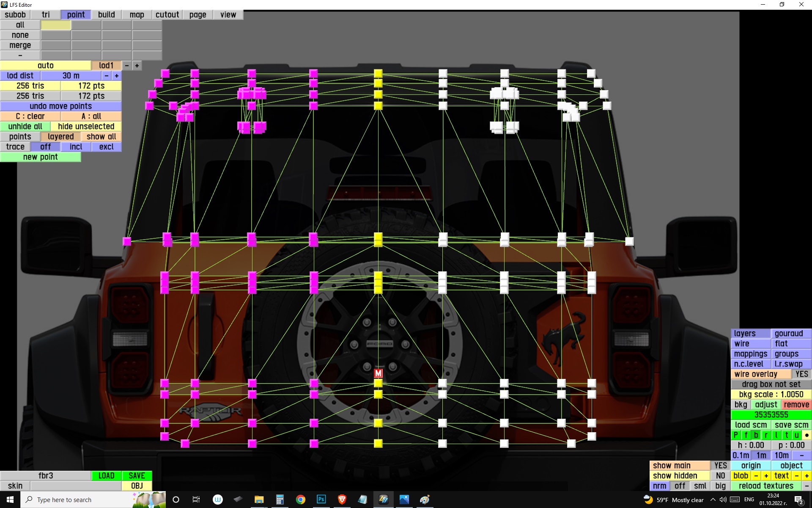
Task: Open File Explorer from the taskbar
Action: 259,500
